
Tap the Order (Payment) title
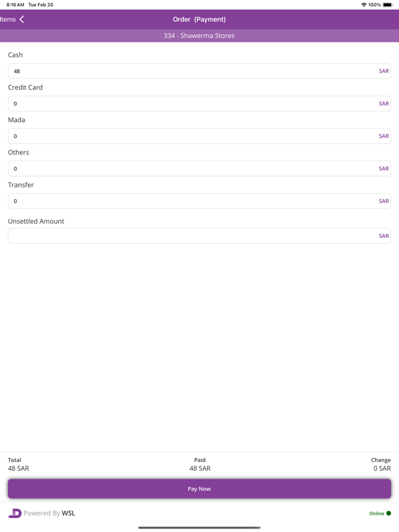point(199,19)
